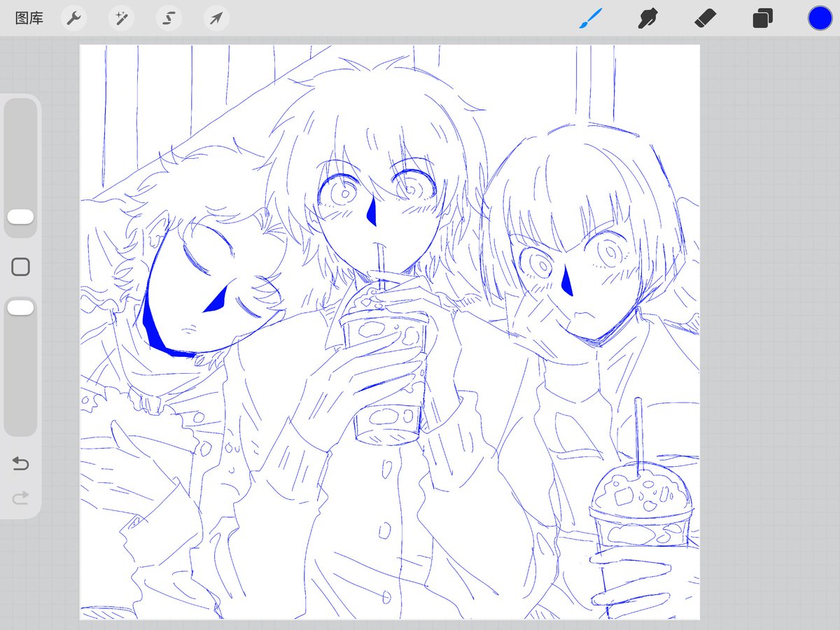The height and width of the screenshot is (630, 840).
Task: Click the drawing canvas artwork
Action: coord(390,332)
